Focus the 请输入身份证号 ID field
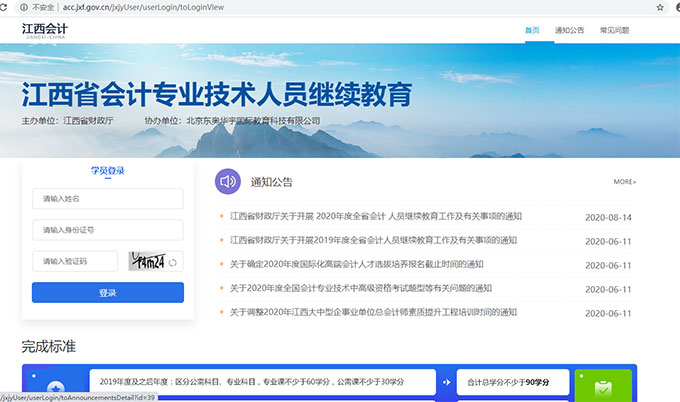The width and height of the screenshot is (680, 402). pos(107,230)
